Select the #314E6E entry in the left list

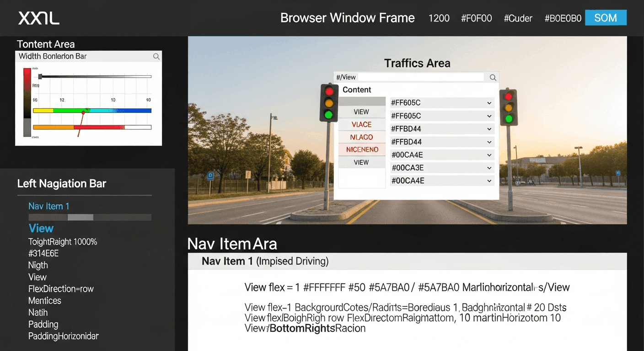[x=43, y=253]
